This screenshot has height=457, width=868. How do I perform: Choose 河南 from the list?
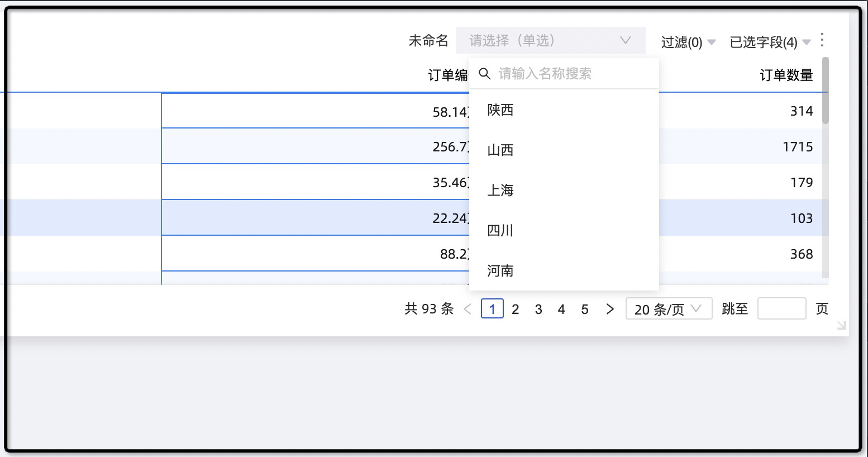pyautogui.click(x=500, y=271)
